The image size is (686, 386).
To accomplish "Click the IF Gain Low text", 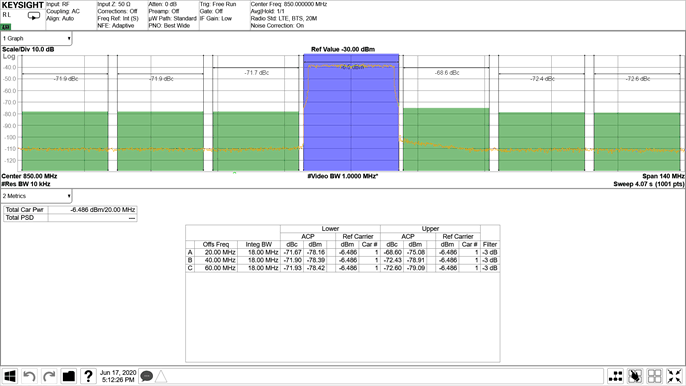I will click(216, 18).
